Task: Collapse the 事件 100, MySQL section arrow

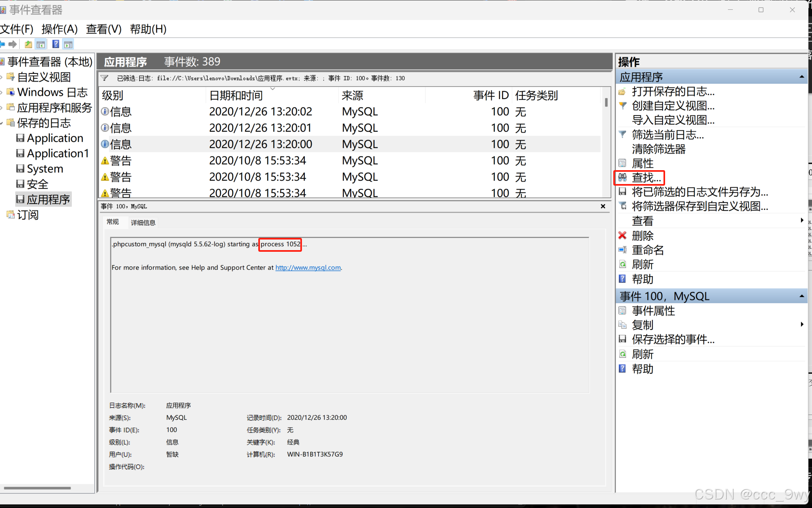Action: pyautogui.click(x=801, y=296)
